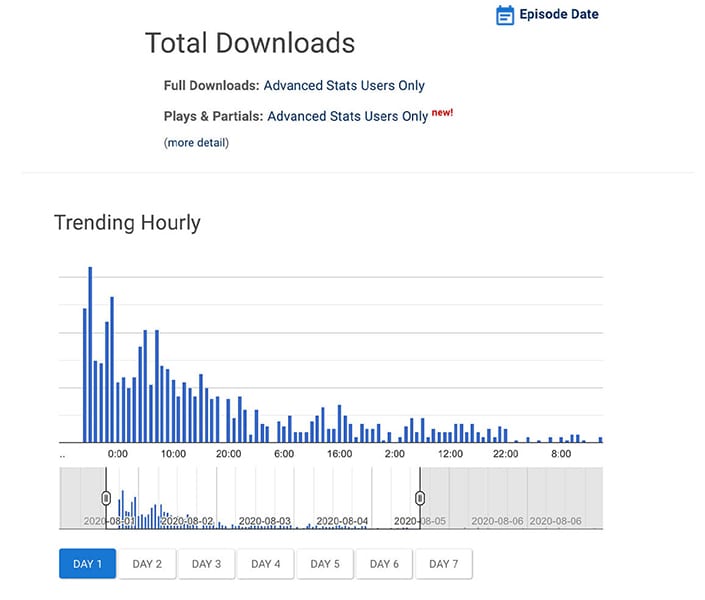Click the (more detail) link

[196, 143]
